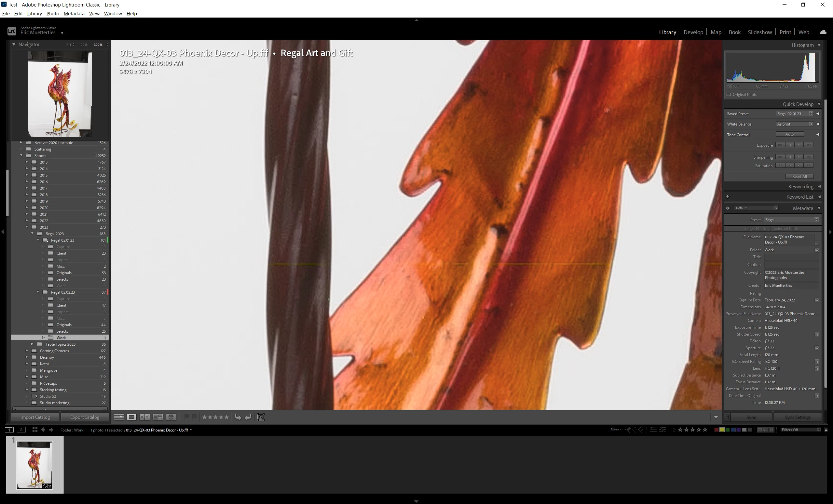Click the Crop Frame Tool icon

pyautogui.click(x=260, y=417)
